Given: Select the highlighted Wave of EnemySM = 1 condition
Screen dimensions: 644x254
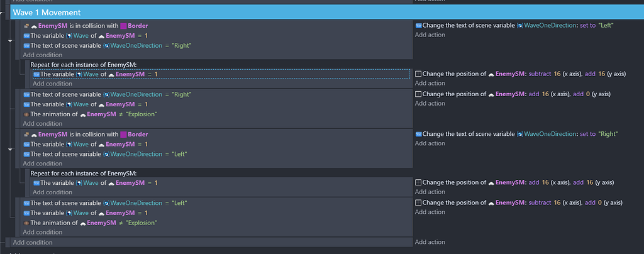Looking at the screenshot, I should (221, 74).
